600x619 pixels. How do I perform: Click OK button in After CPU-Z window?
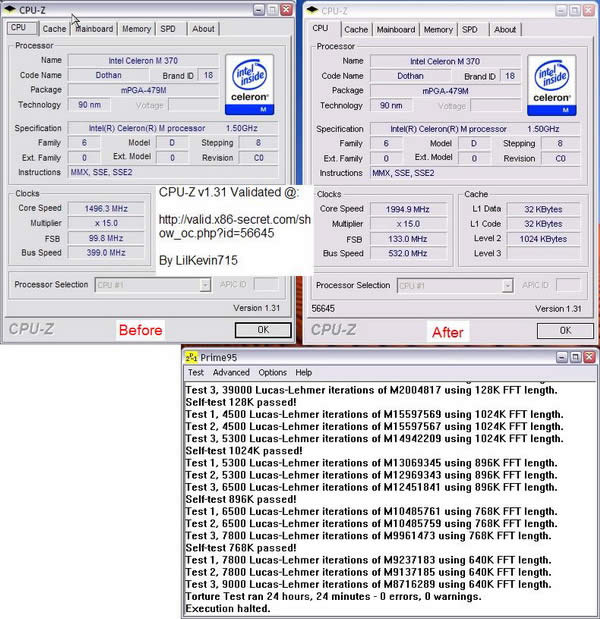click(x=565, y=331)
